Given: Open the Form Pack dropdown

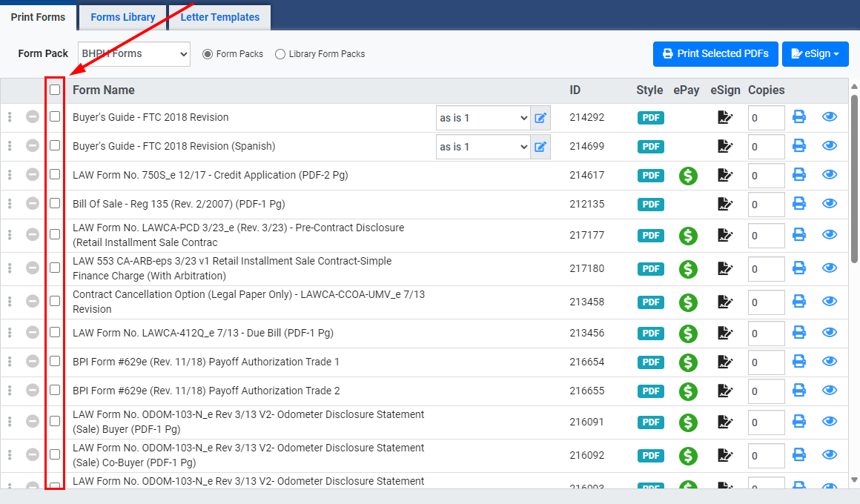Looking at the screenshot, I should [x=134, y=54].
